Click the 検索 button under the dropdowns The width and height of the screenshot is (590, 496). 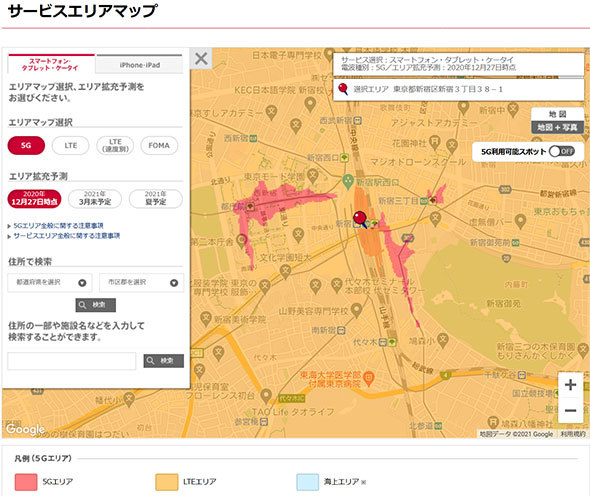[96, 305]
